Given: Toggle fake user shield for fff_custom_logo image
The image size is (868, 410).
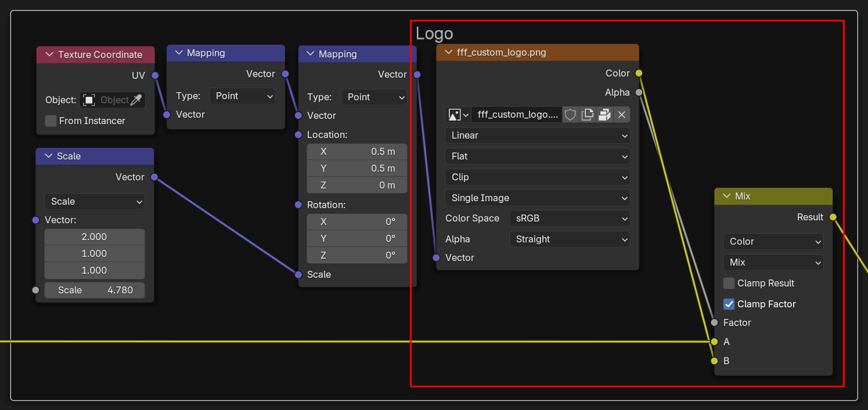Looking at the screenshot, I should click(x=570, y=114).
